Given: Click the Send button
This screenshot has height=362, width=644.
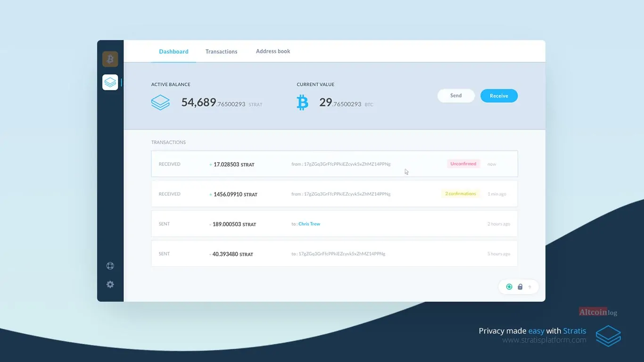Looking at the screenshot, I should pos(456,96).
